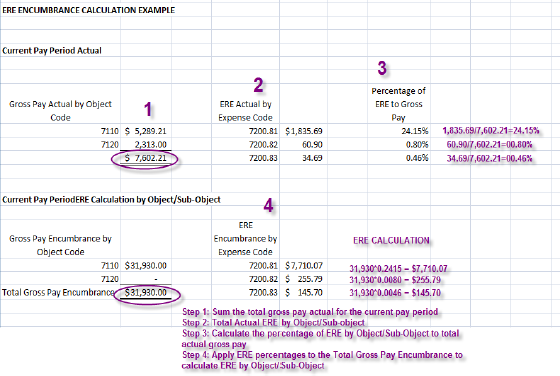The width and height of the screenshot is (560, 376).
Task: Click the dash cell in encumbrance row 7120
Action: 156,279
